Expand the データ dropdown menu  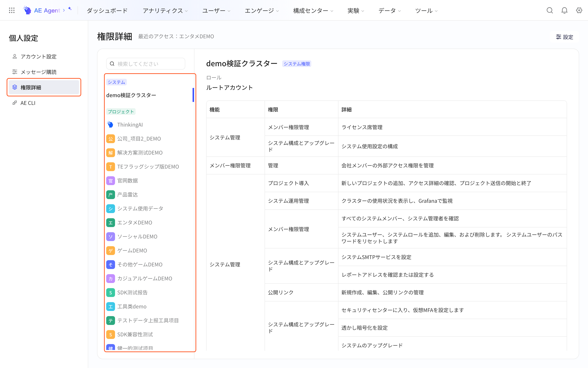[x=390, y=10]
